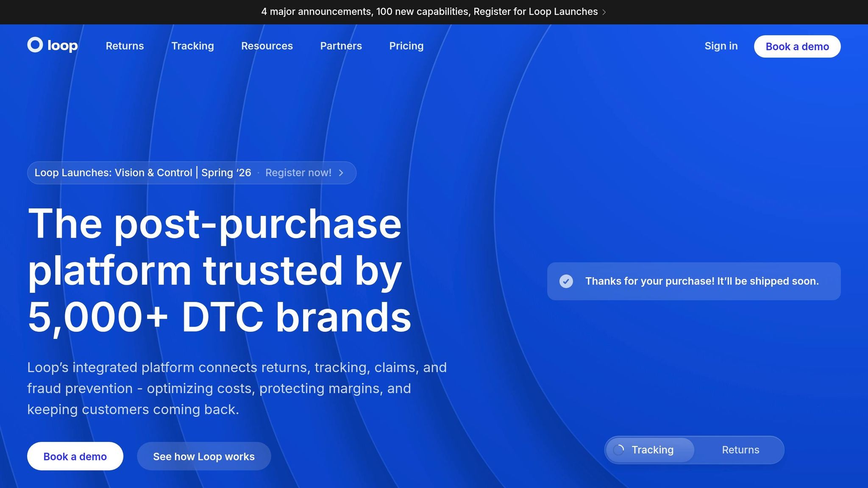Open the Returns navigation menu
Screen dimensions: 868x488
click(x=125, y=46)
